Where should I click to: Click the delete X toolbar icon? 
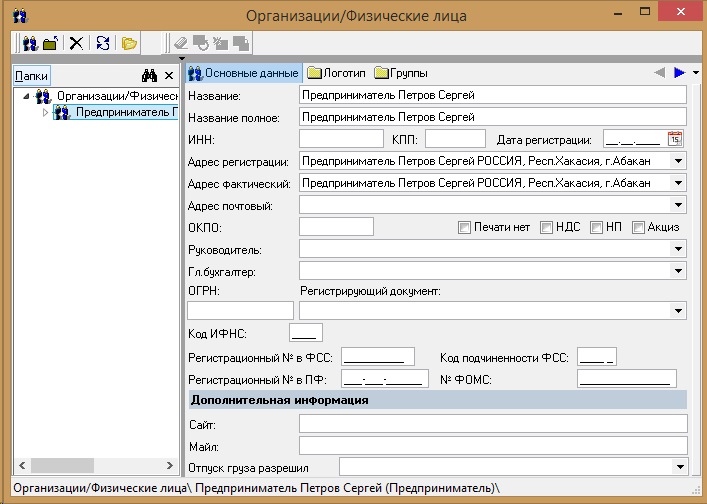pyautogui.click(x=76, y=43)
